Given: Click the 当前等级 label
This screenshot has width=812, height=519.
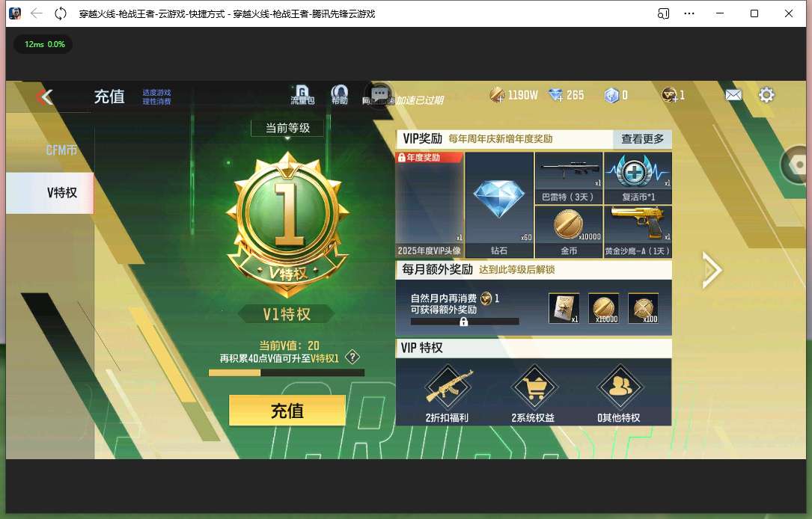Looking at the screenshot, I should (287, 128).
